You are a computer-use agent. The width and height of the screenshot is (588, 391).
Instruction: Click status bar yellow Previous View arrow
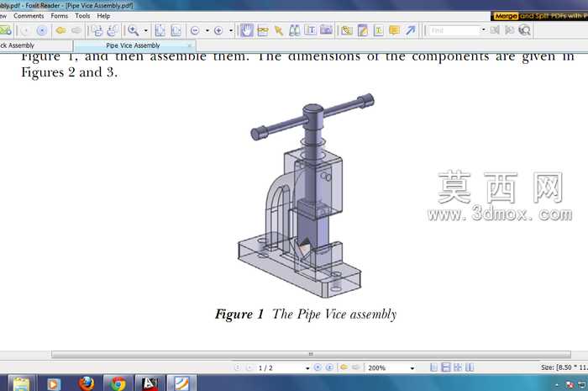[344, 367]
